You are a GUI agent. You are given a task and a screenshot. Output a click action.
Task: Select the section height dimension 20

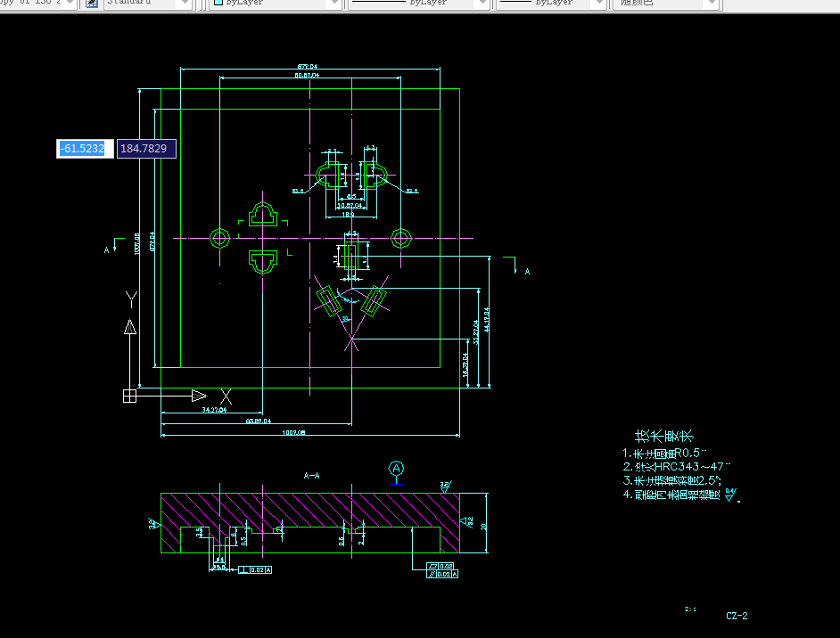point(483,527)
